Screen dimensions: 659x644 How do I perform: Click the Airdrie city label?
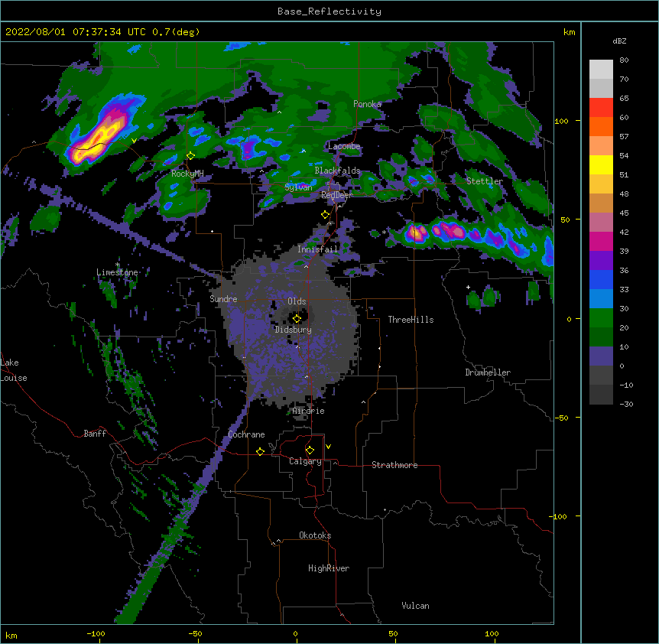[x=309, y=411]
